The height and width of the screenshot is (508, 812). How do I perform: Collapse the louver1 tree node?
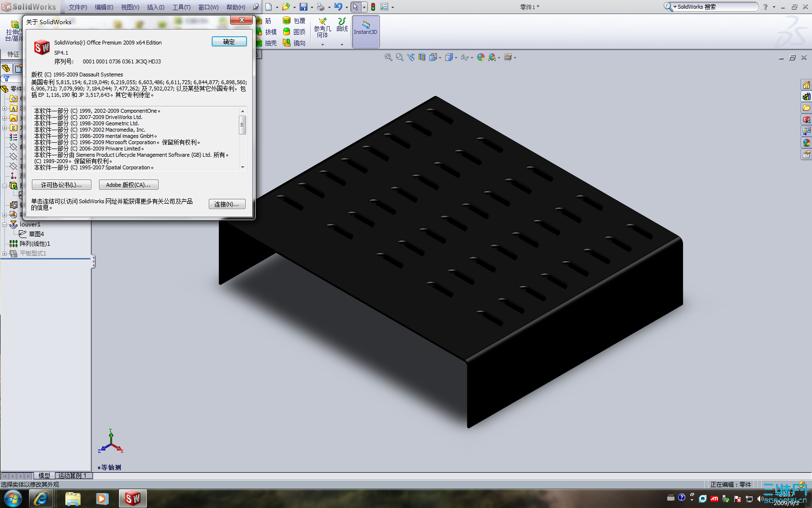[x=4, y=224]
